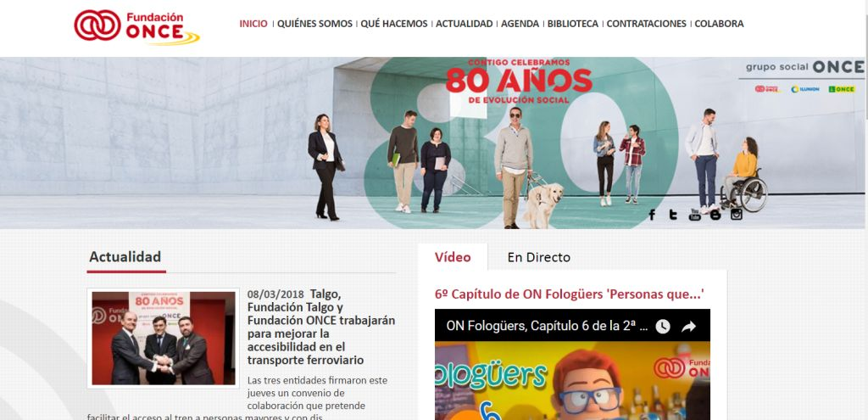Click the small Fundación ONCE group logo
The image size is (868, 420).
pos(766,88)
